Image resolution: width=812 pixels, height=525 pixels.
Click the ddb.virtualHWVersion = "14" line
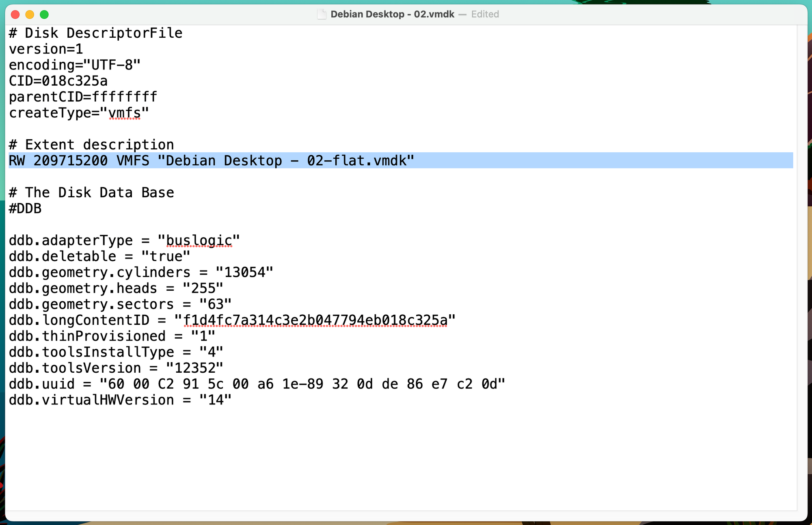120,400
